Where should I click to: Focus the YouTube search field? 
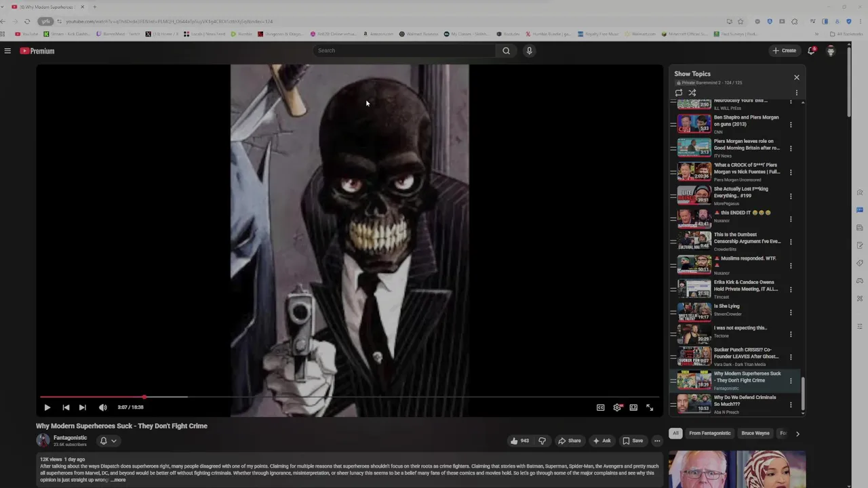[406, 51]
